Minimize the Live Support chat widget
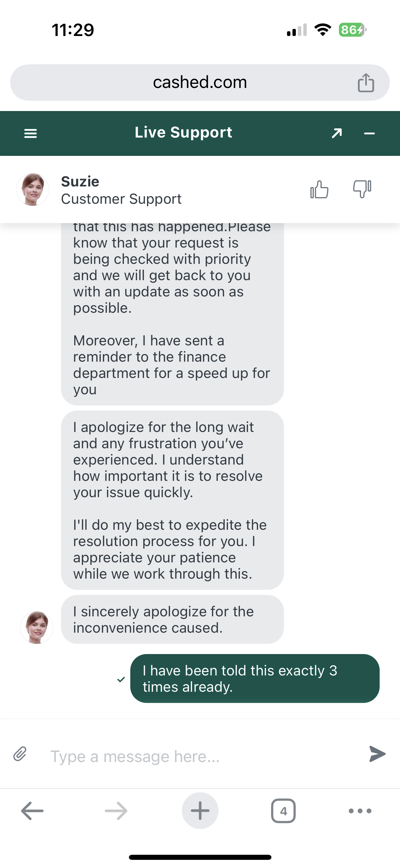The image size is (400, 868). [x=369, y=133]
